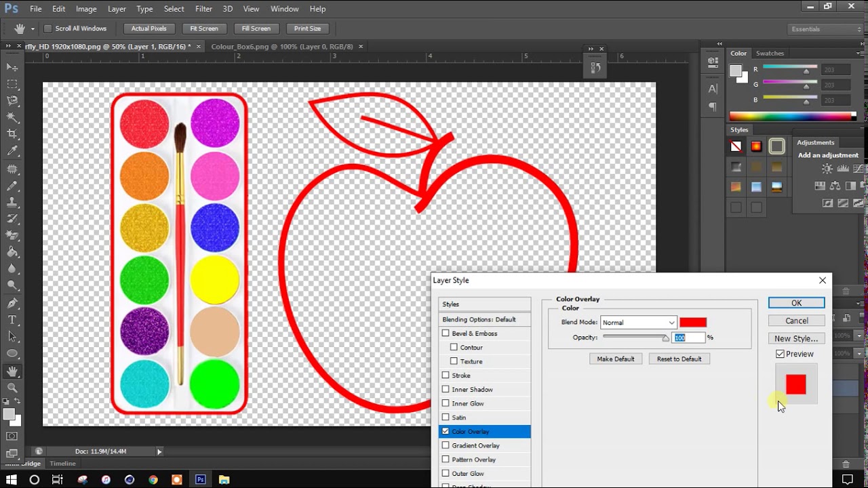
Task: Select the Lasso tool
Action: point(12,100)
